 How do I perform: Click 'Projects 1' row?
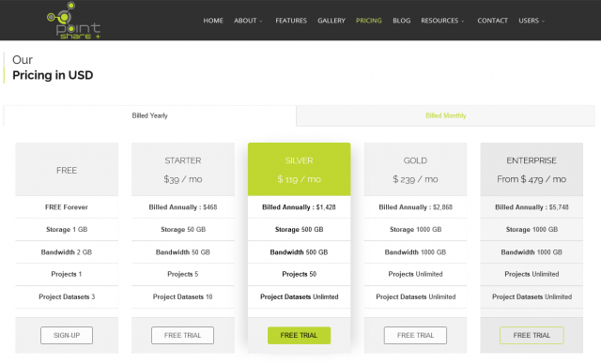67,274
